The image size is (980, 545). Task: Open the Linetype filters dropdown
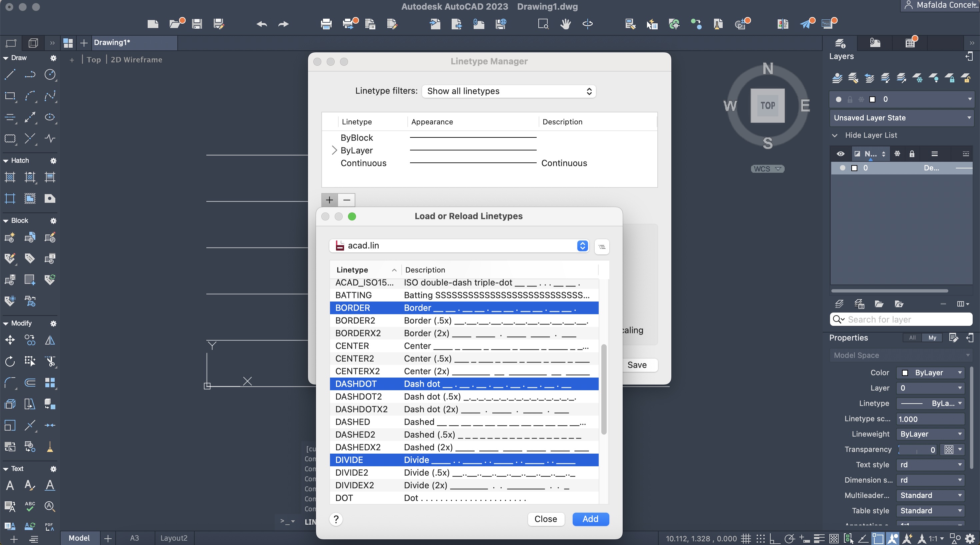(508, 91)
